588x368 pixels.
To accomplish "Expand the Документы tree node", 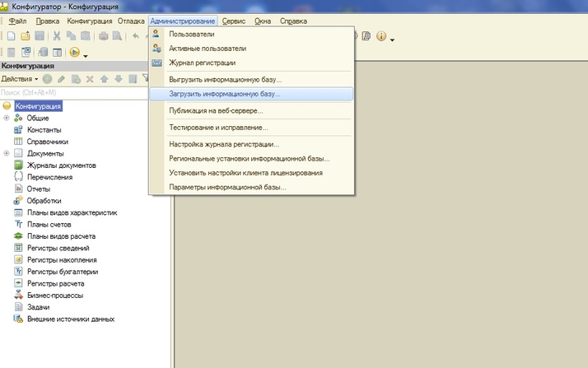I will click(x=7, y=153).
